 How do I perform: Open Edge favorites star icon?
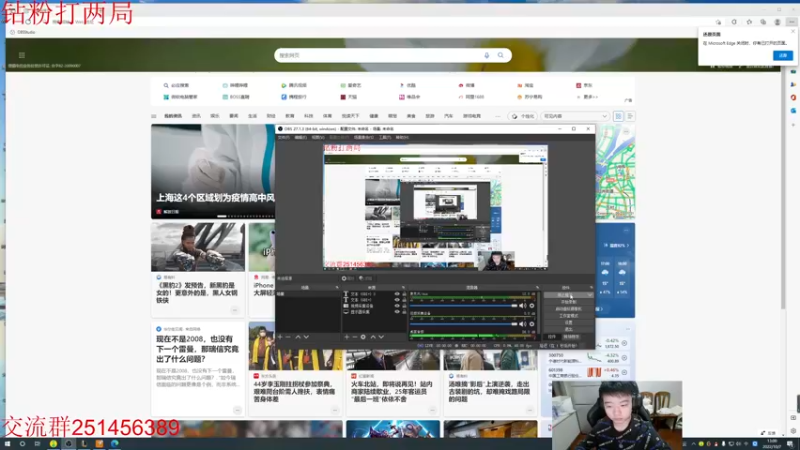[x=749, y=22]
